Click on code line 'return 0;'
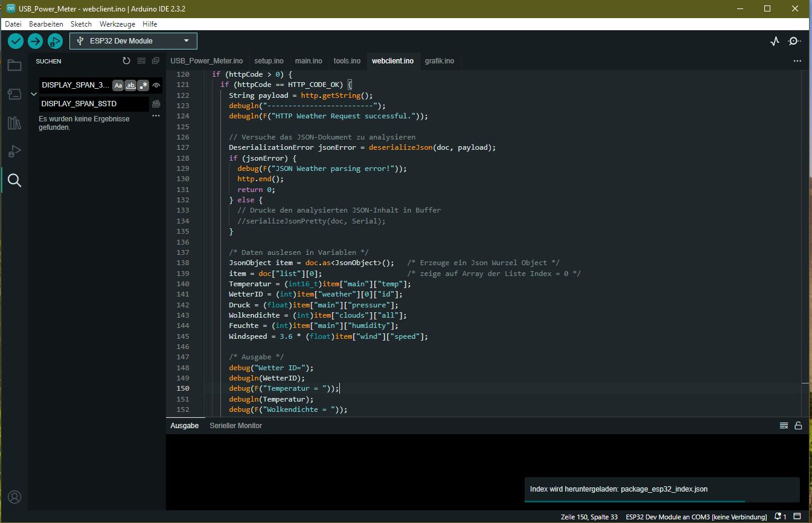 coord(256,190)
